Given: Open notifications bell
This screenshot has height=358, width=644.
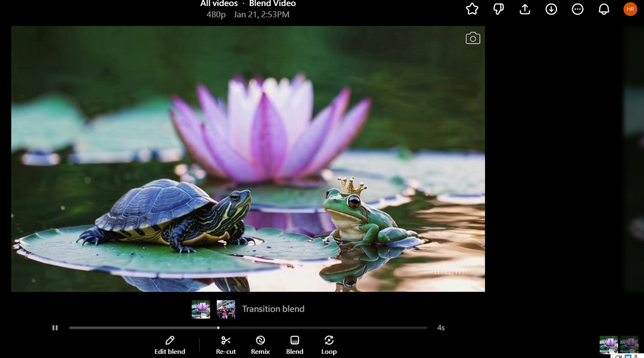Looking at the screenshot, I should (604, 9).
